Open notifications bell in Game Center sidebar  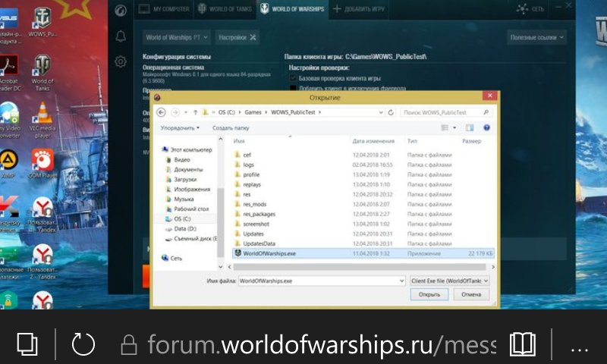[121, 36]
